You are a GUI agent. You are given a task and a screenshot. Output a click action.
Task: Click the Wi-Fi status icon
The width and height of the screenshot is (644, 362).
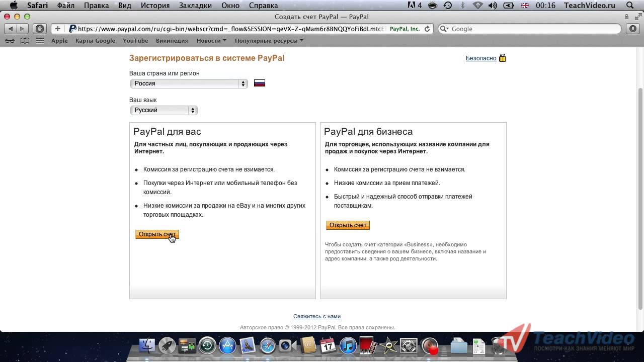[478, 6]
